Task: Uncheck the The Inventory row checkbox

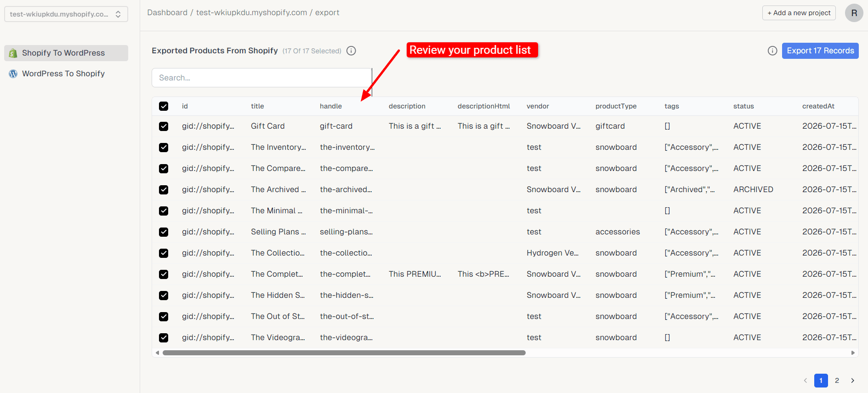Action: (x=164, y=148)
